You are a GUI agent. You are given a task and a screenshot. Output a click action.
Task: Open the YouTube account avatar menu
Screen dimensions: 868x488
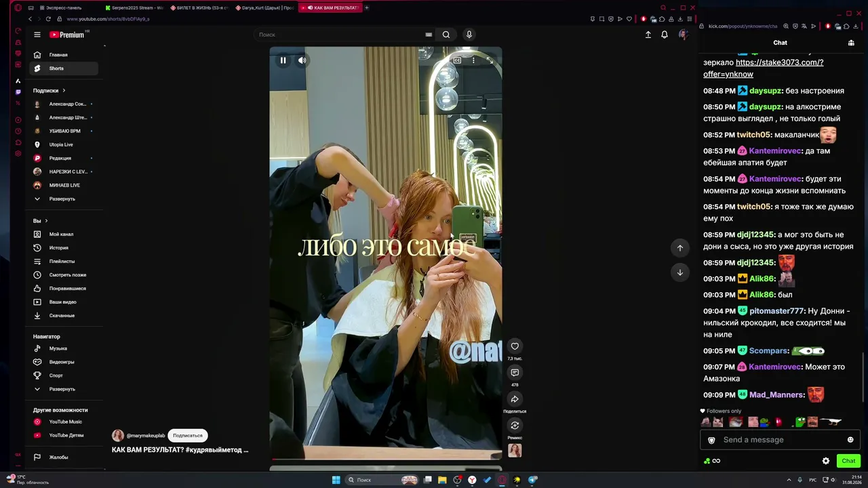click(x=683, y=35)
